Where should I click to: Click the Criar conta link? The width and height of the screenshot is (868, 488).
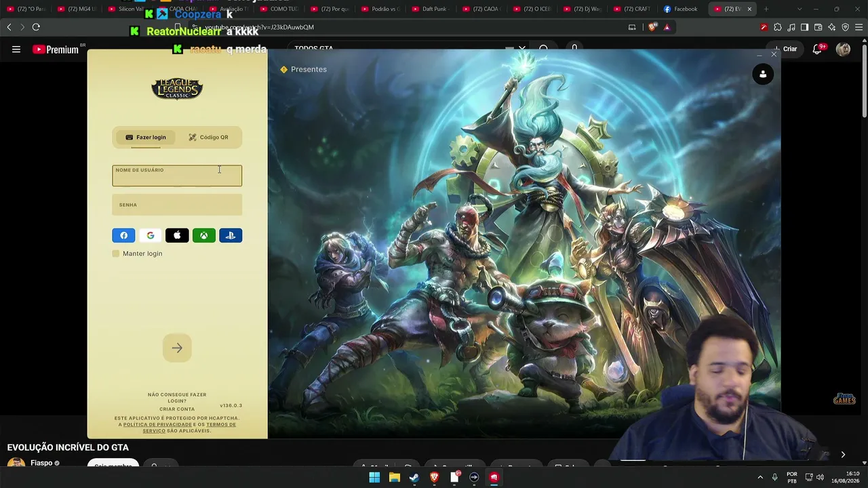point(177,409)
